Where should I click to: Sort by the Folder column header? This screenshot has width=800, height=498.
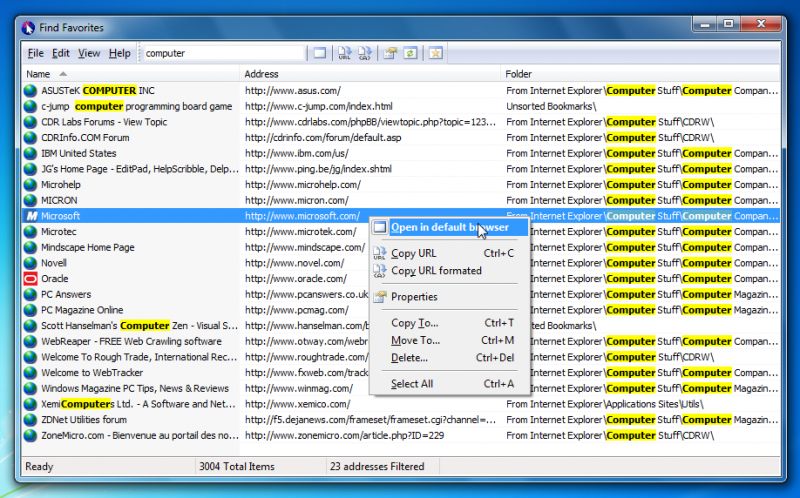(640, 74)
